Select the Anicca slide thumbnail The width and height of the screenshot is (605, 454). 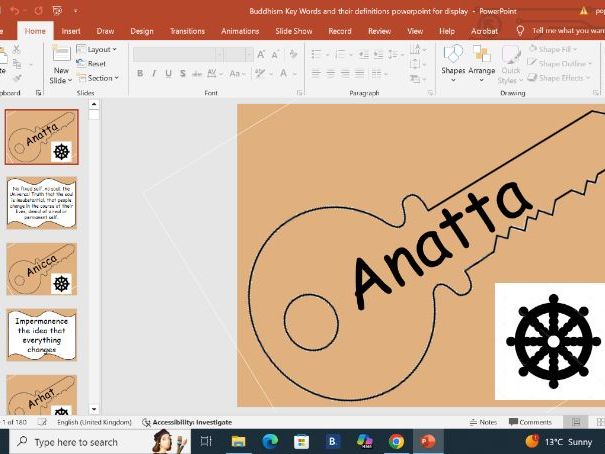(x=41, y=268)
